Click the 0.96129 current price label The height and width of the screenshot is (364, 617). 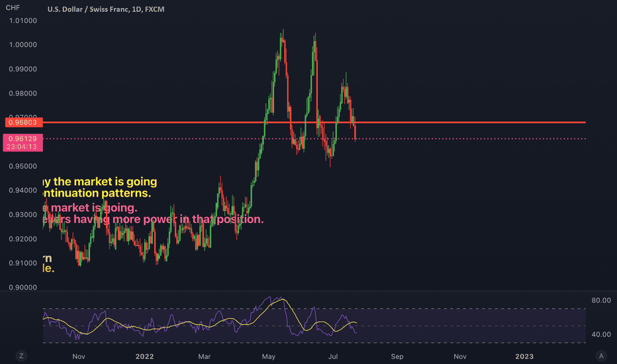[23, 138]
